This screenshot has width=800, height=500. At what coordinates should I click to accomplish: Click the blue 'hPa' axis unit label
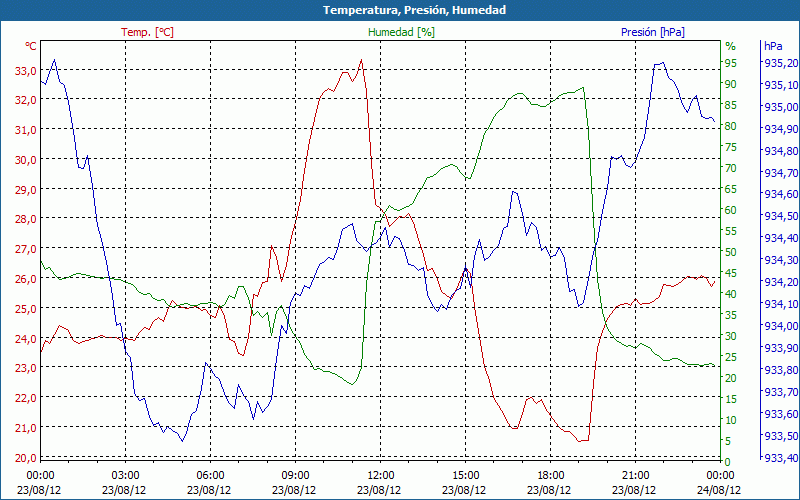tap(773, 46)
